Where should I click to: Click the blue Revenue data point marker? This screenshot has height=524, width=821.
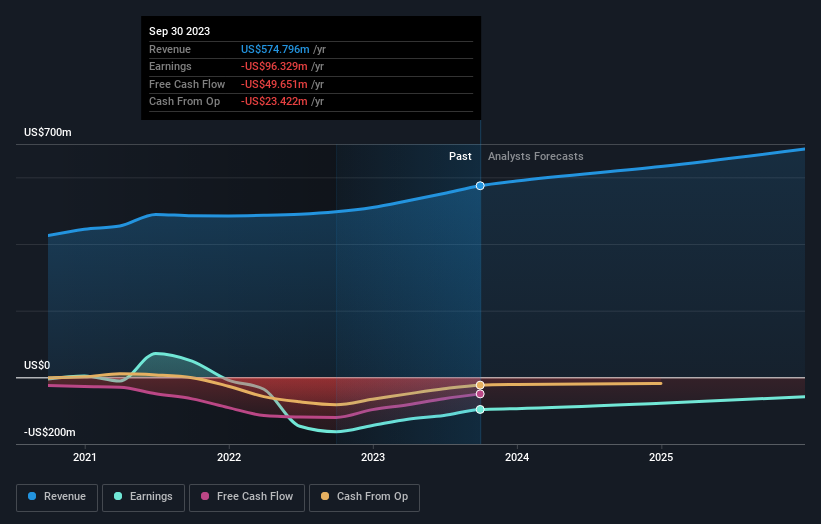tap(480, 186)
